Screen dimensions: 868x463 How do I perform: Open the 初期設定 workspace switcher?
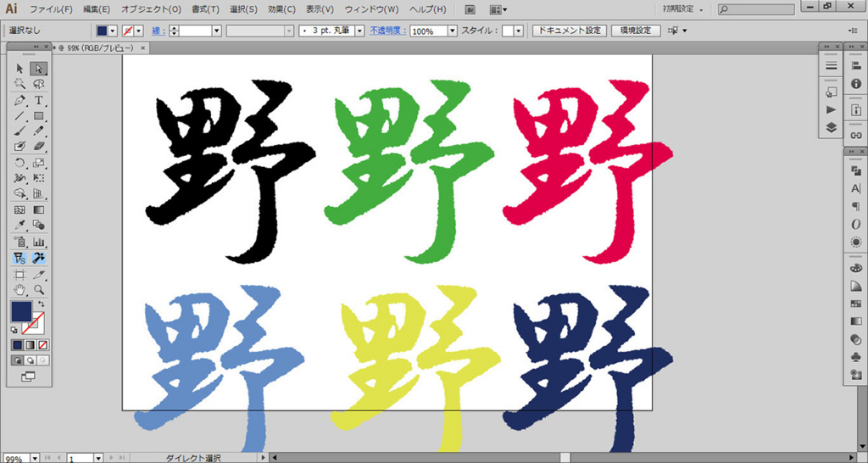pos(682,9)
